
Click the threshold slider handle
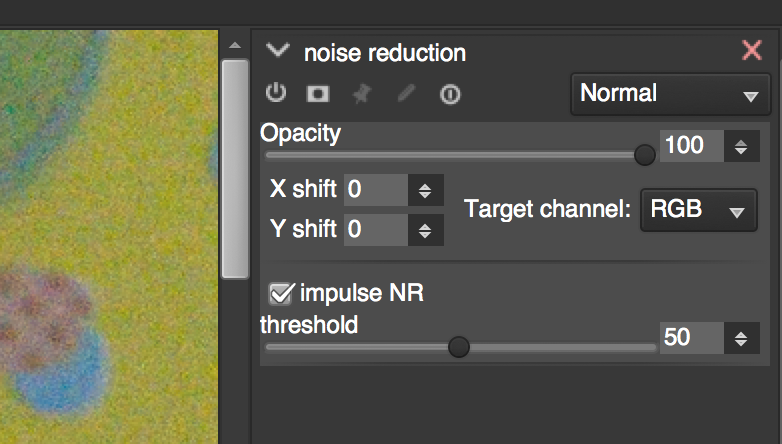(458, 347)
